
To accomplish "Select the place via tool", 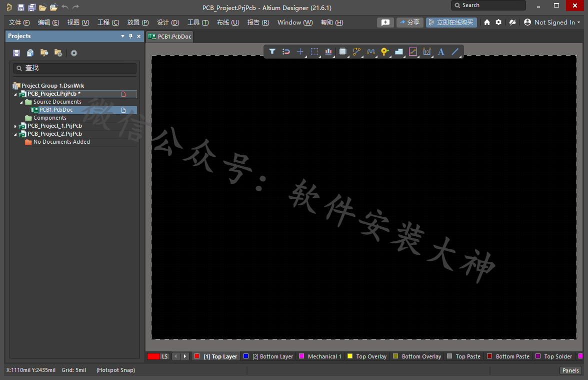I will click(x=385, y=52).
